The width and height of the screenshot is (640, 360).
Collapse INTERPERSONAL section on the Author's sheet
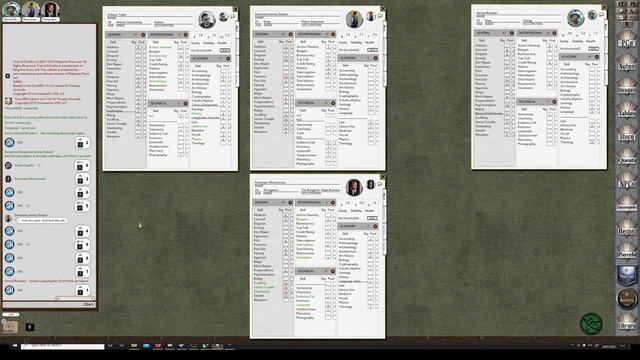click(185, 35)
